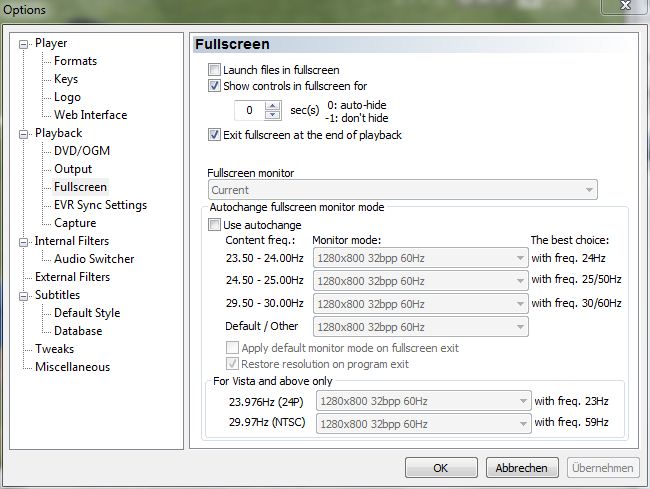Open monitor mode dropdown for 23.50 - 24.00Hz

click(x=420, y=257)
